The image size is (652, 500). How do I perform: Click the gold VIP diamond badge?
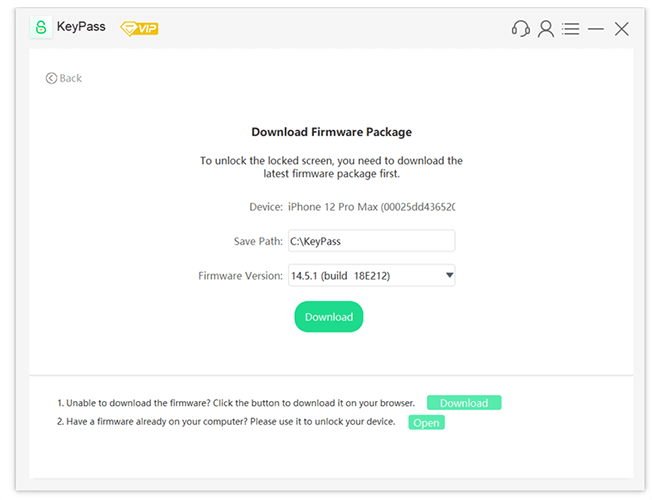[138, 28]
